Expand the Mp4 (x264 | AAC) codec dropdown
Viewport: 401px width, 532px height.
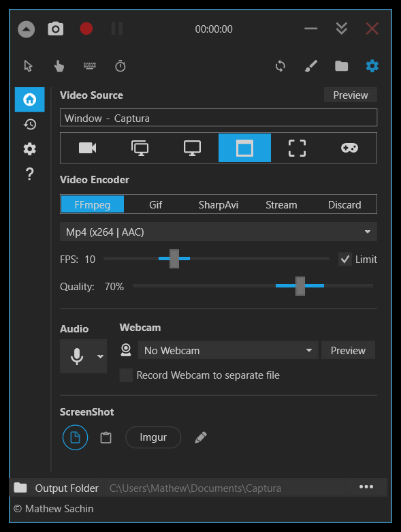tap(219, 232)
